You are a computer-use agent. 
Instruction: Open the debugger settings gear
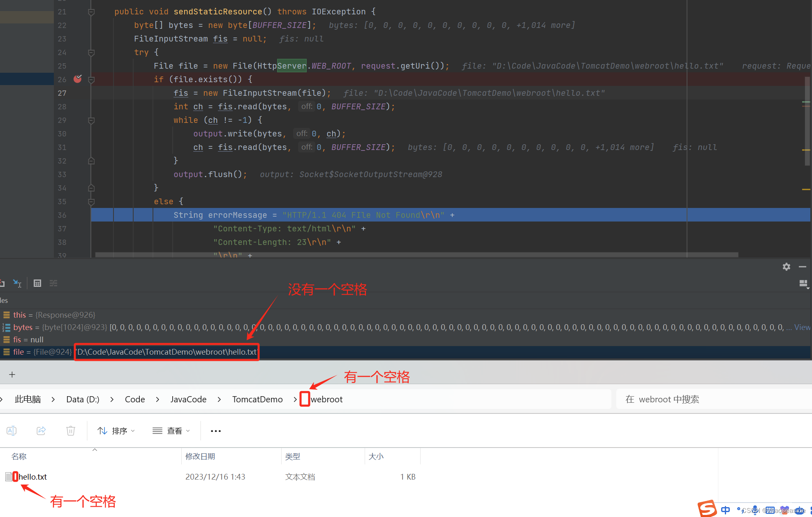click(787, 267)
